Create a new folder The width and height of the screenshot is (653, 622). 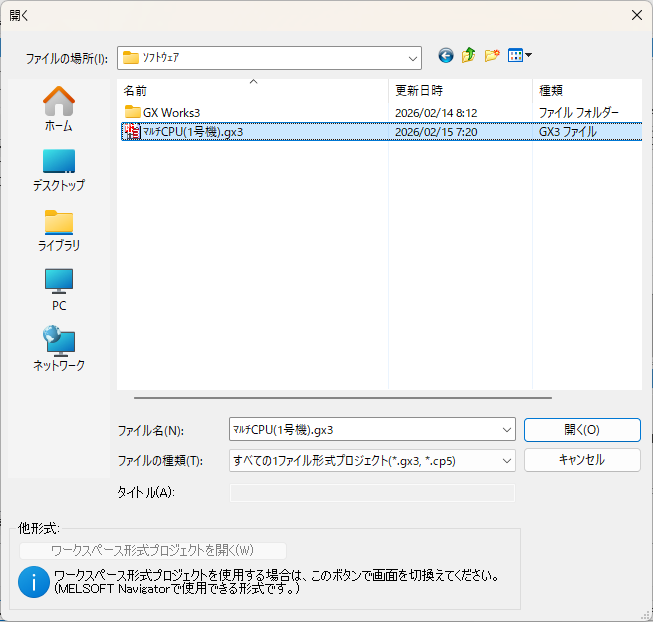click(x=492, y=55)
